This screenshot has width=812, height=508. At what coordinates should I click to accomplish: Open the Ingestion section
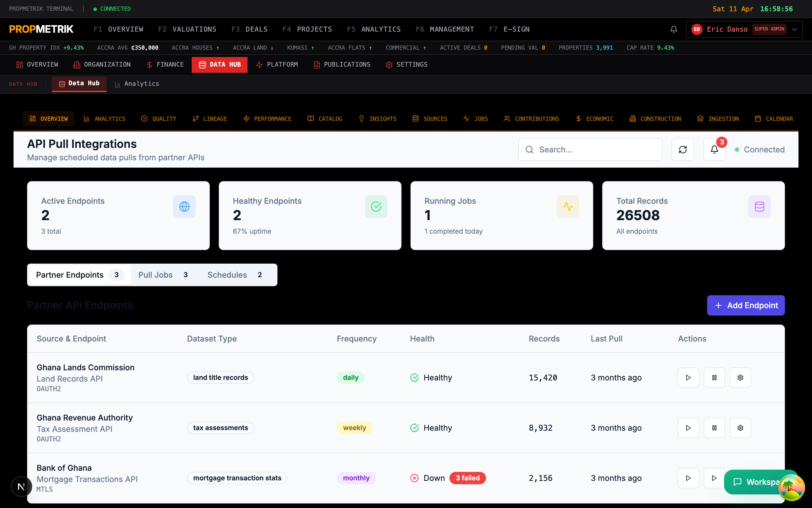(718, 119)
